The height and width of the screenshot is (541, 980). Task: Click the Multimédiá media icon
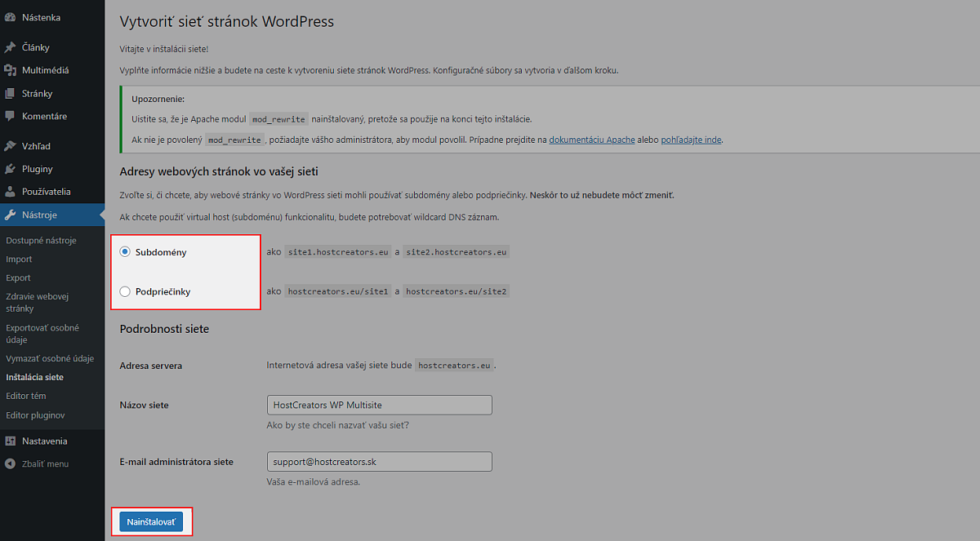(10, 70)
